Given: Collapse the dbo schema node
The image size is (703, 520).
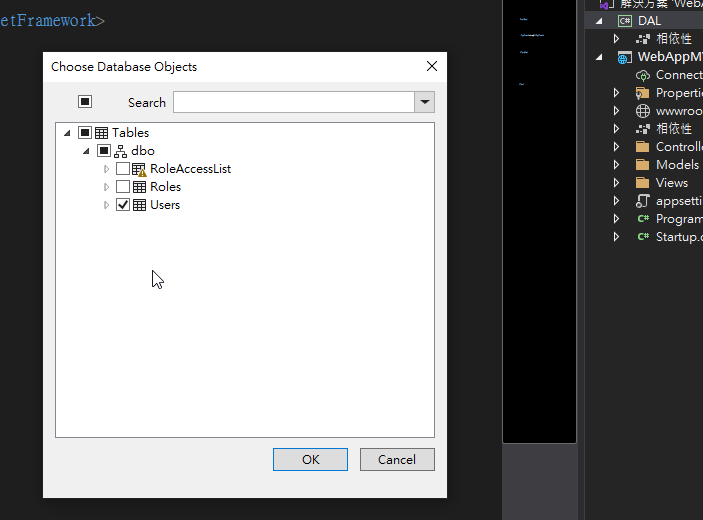Looking at the screenshot, I should tap(86, 151).
